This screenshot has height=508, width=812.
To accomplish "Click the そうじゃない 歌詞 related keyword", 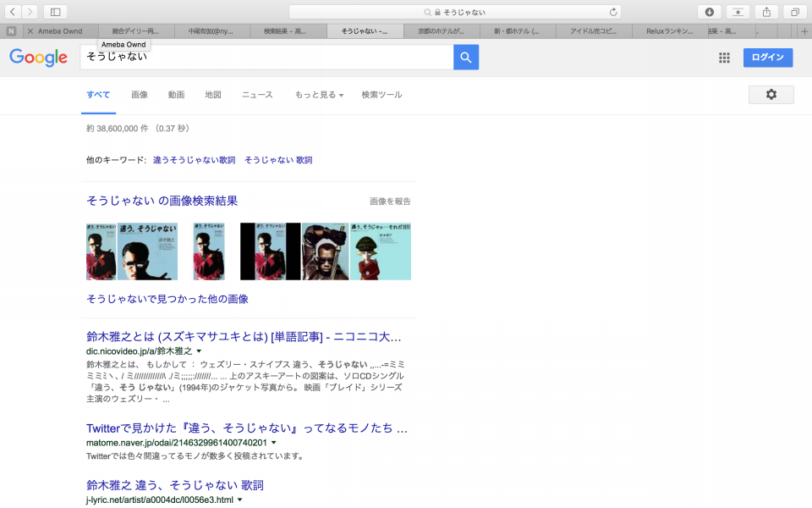I will (278, 160).
